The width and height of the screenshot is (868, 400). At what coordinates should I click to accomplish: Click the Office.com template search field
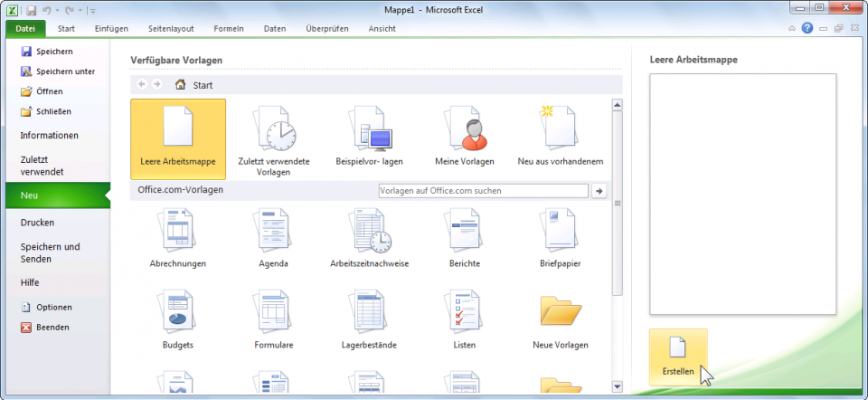pos(483,191)
